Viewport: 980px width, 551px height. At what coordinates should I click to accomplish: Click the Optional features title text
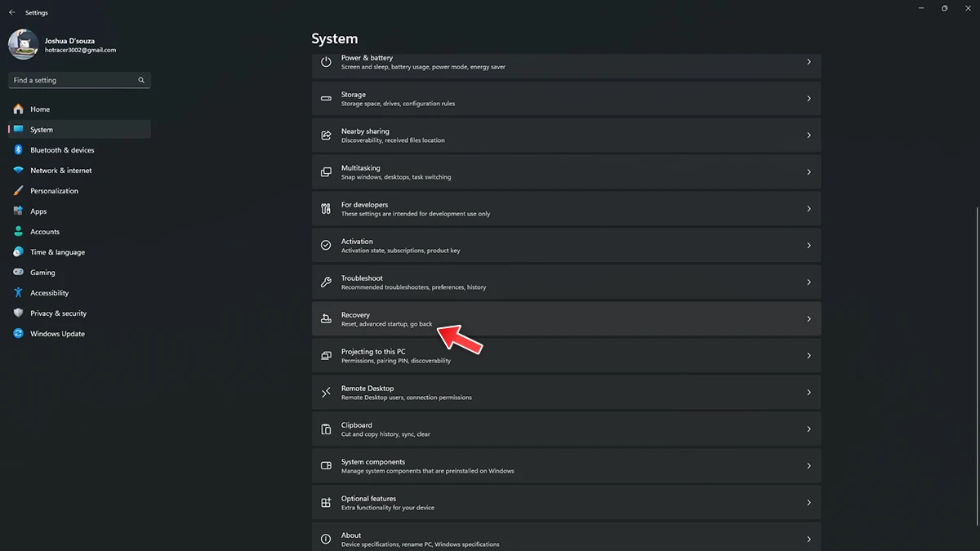click(x=368, y=498)
